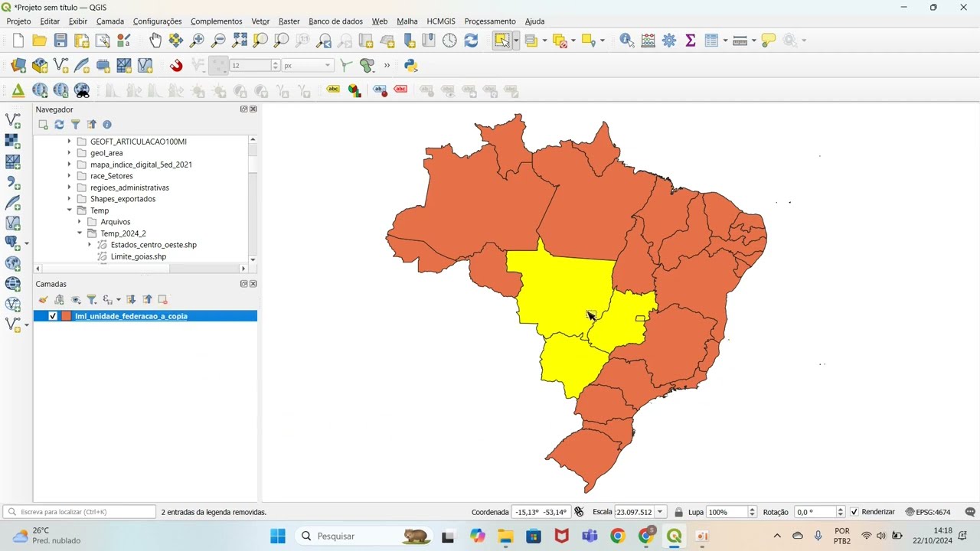Image resolution: width=980 pixels, height=551 pixels.
Task: Expand Estados_centro_oeste.shp entry
Action: tap(90, 245)
